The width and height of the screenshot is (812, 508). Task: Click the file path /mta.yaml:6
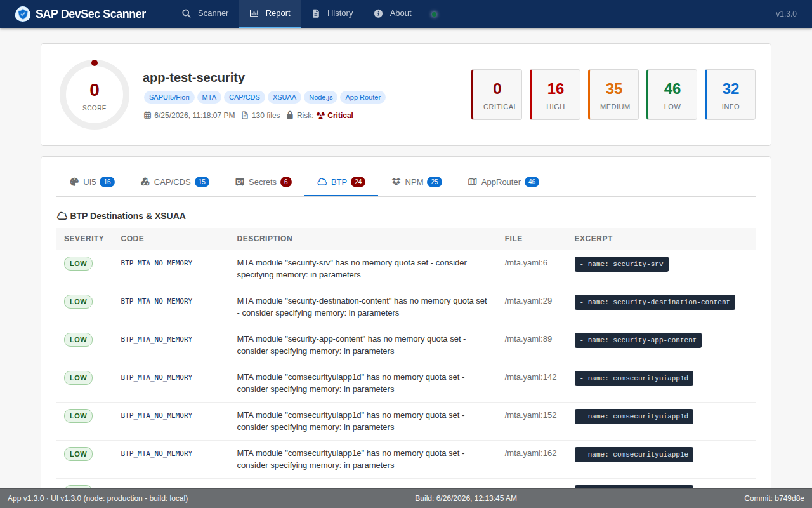pyautogui.click(x=526, y=263)
